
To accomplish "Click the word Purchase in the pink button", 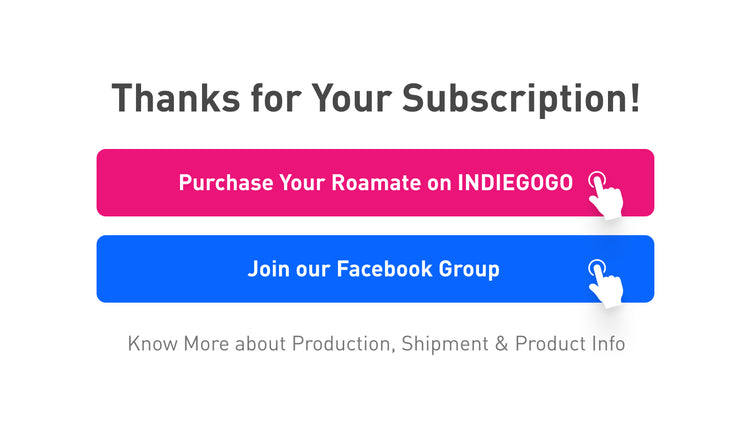I will (x=226, y=183).
